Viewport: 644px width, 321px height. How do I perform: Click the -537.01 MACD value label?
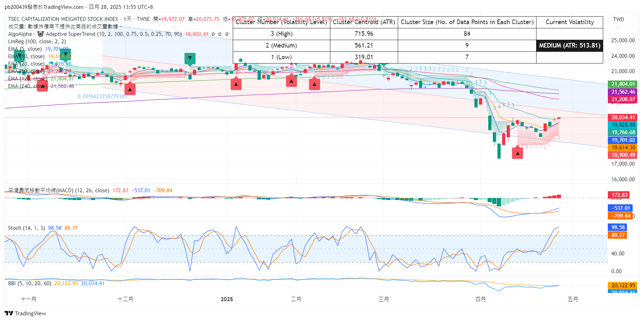point(620,208)
